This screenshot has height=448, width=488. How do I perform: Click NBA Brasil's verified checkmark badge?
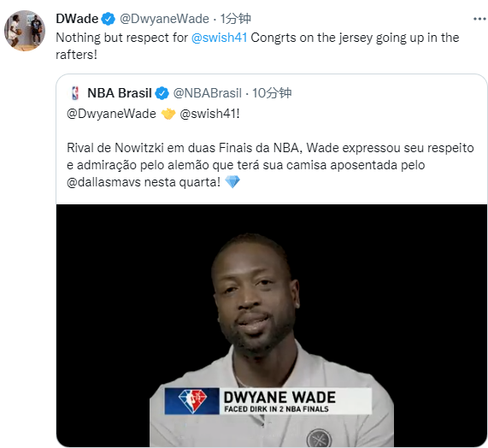pos(162,93)
